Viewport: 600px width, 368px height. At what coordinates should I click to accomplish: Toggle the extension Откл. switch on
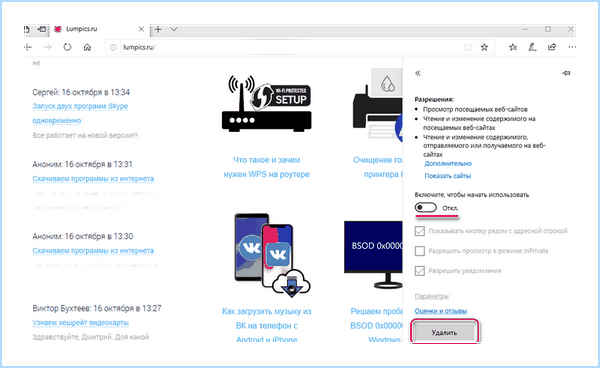(x=426, y=208)
